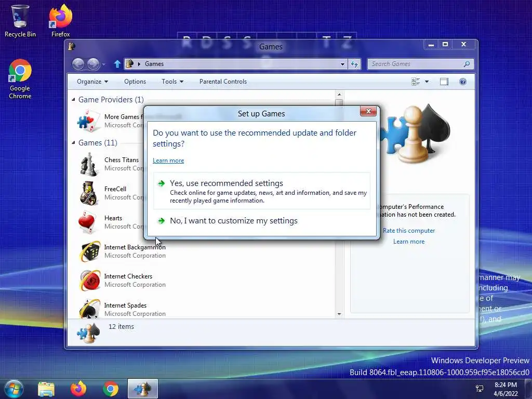Launch Firefox from the desktop shortcut
The width and height of the screenshot is (532, 399).
coord(61,20)
